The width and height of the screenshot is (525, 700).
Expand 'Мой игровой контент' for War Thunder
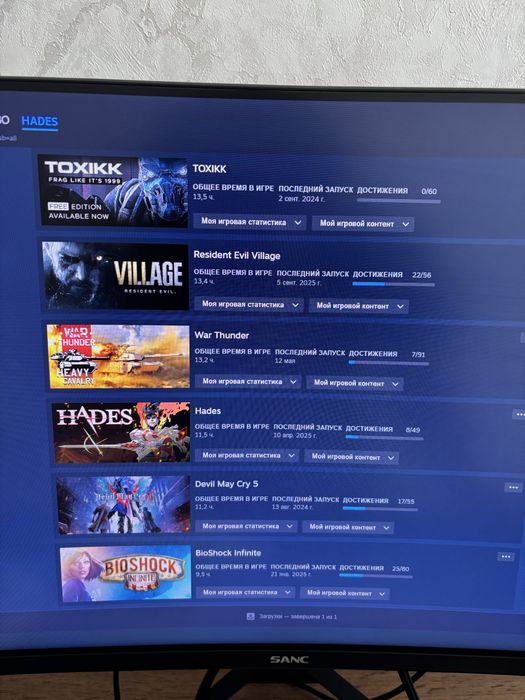pyautogui.click(x=355, y=383)
